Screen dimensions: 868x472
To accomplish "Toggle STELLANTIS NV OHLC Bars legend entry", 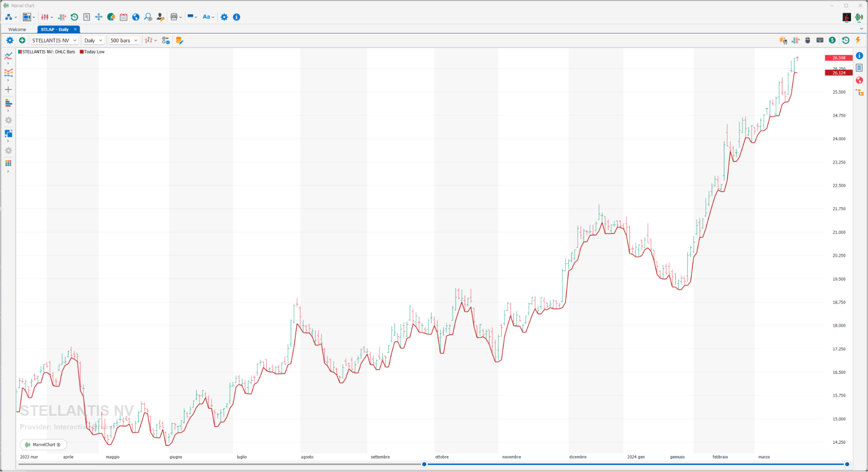I will 46,52.
